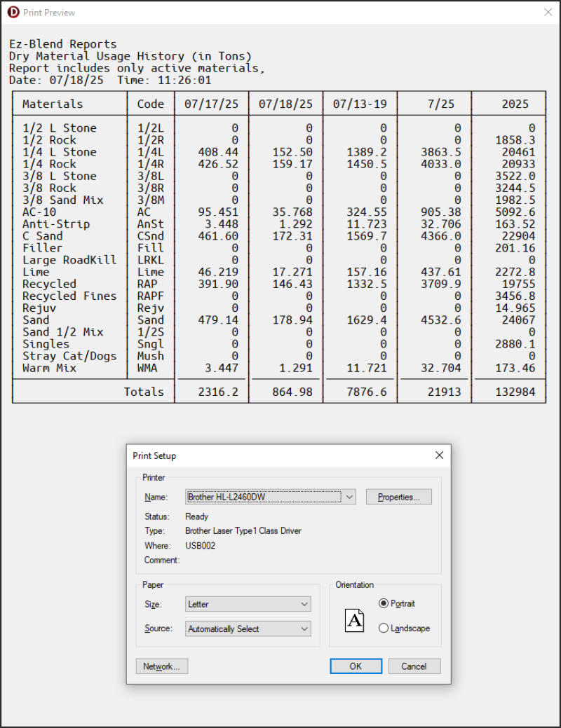
Task: Click total 2316.2 for 07/17/25
Action: (x=218, y=392)
